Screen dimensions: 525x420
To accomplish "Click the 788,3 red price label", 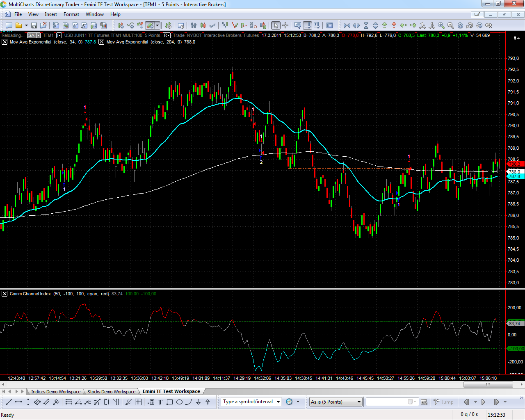I will click(515, 164).
